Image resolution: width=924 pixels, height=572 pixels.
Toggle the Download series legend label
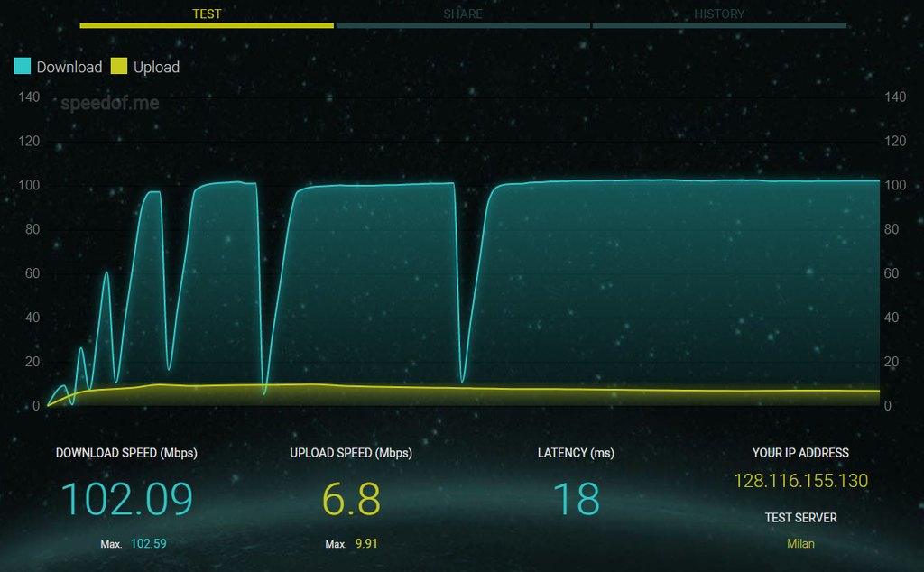tap(69, 67)
